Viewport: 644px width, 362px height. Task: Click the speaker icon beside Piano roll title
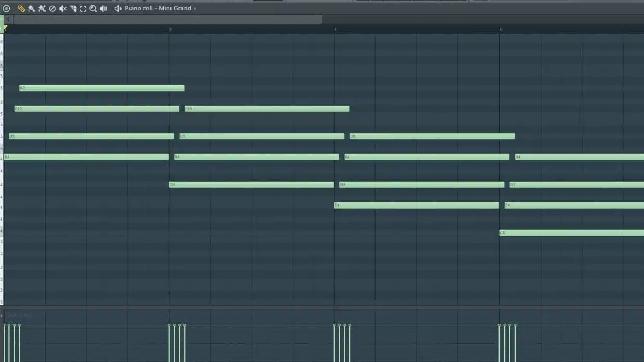coord(118,8)
